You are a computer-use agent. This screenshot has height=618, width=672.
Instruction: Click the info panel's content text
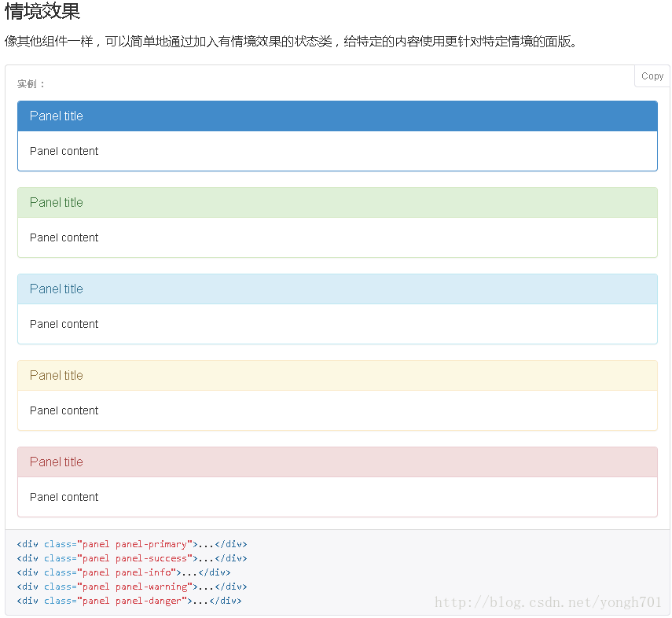(x=64, y=324)
